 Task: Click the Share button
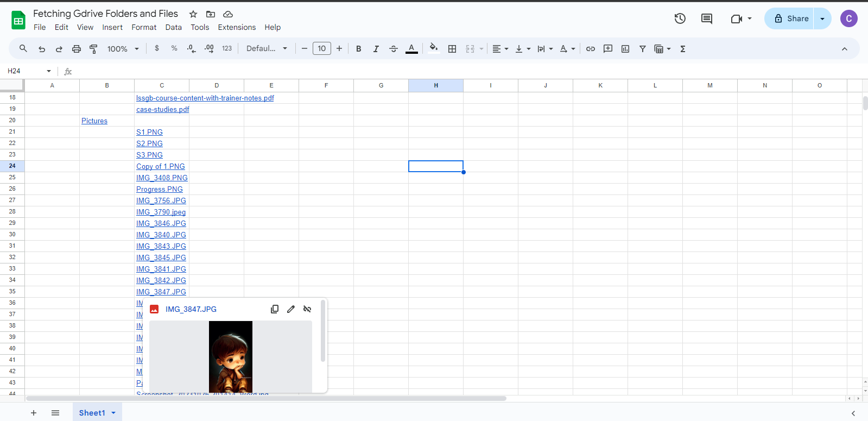(x=789, y=18)
